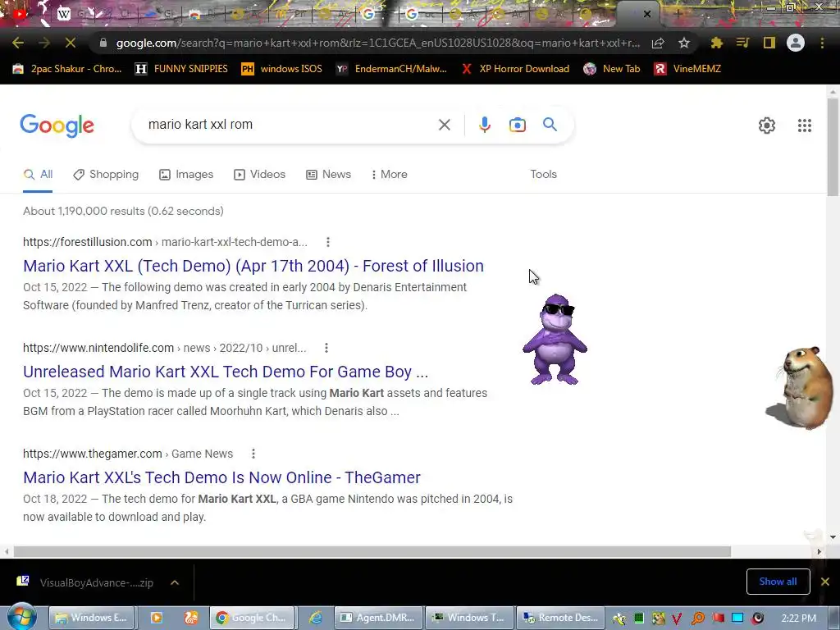This screenshot has width=840, height=630.
Task: Search by image with the camera icon
Action: point(517,125)
